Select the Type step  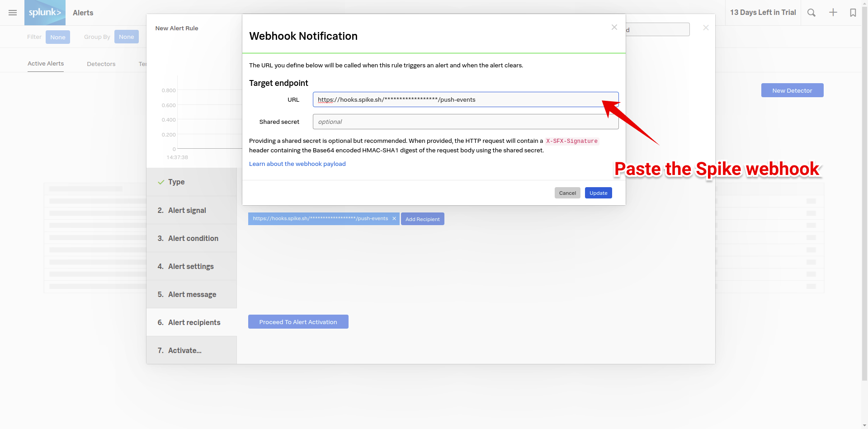[192, 182]
